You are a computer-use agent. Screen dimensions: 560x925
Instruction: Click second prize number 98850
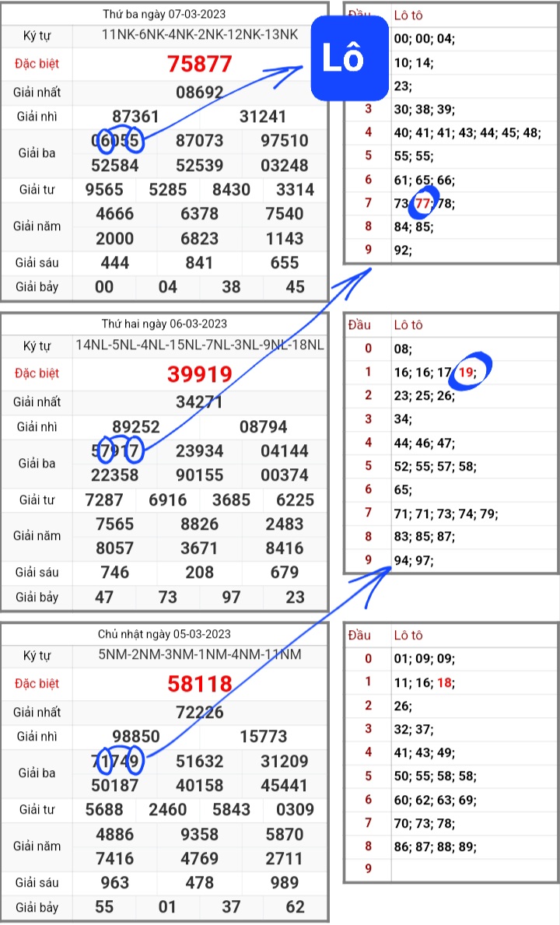pyautogui.click(x=135, y=736)
